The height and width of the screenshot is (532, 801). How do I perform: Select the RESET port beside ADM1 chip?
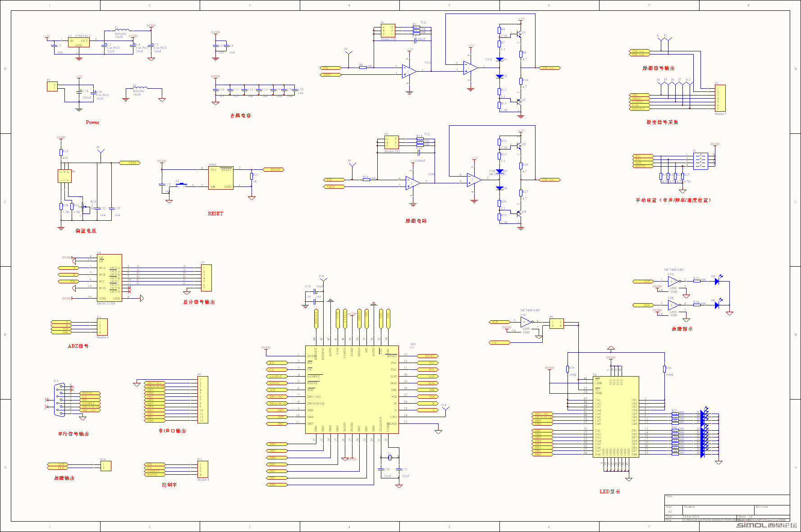(274, 169)
